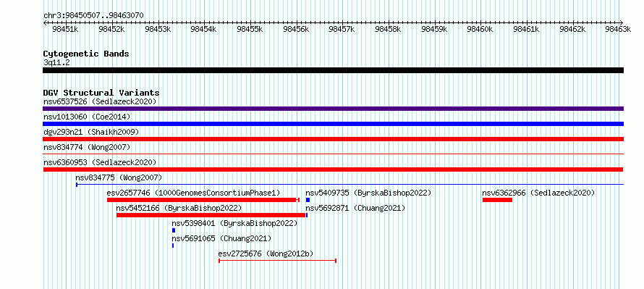This screenshot has height=289, width=644.
Task: Click the 98455k ruler tick label
Action: (x=250, y=29)
